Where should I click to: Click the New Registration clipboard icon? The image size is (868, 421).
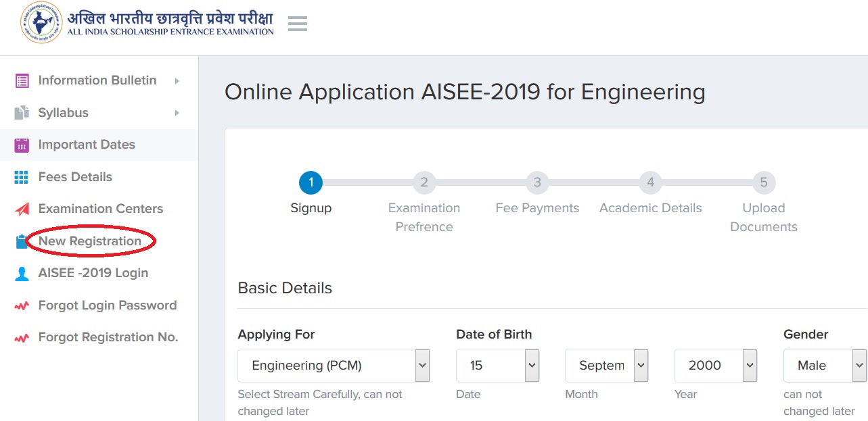(22, 241)
